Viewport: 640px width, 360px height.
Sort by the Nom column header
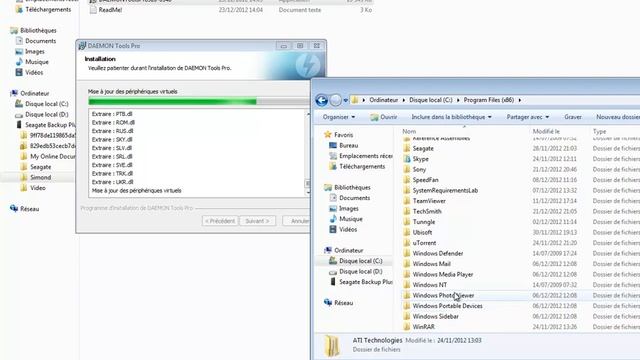click(x=409, y=131)
